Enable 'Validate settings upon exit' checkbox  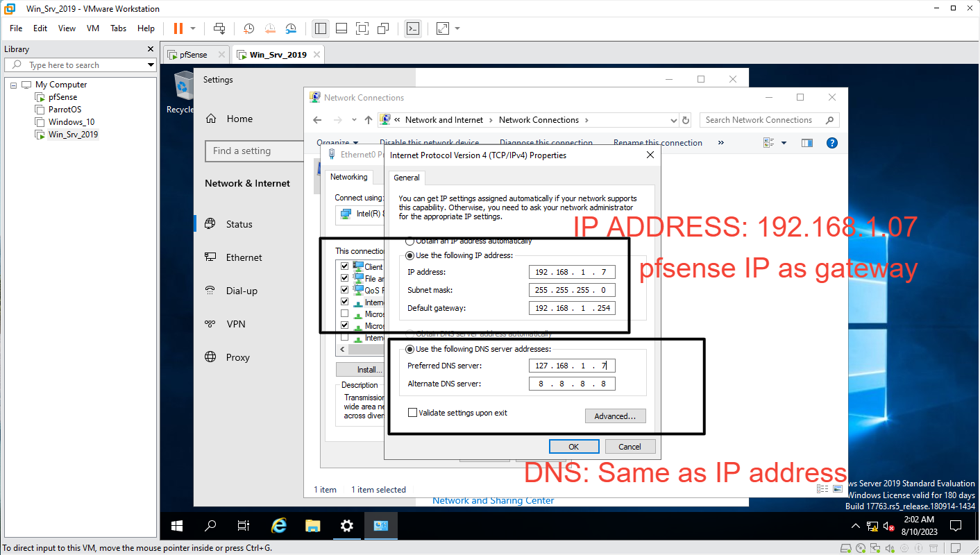tap(413, 413)
